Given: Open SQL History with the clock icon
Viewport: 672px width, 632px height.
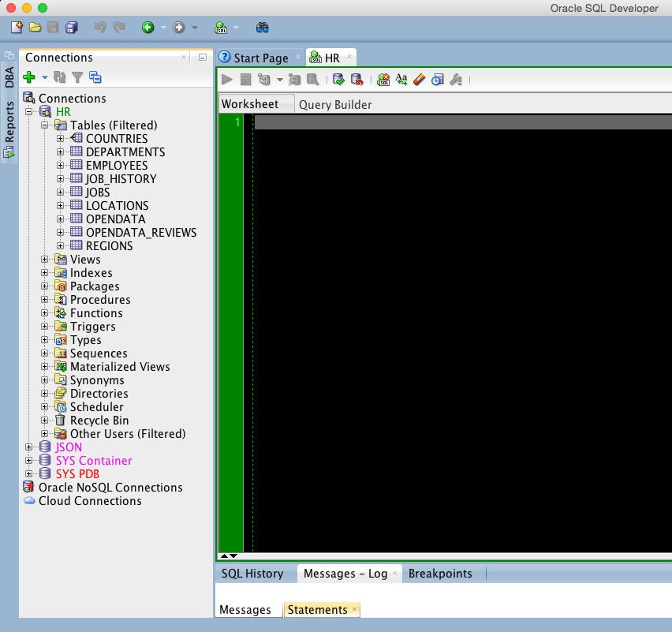Looking at the screenshot, I should tap(437, 80).
